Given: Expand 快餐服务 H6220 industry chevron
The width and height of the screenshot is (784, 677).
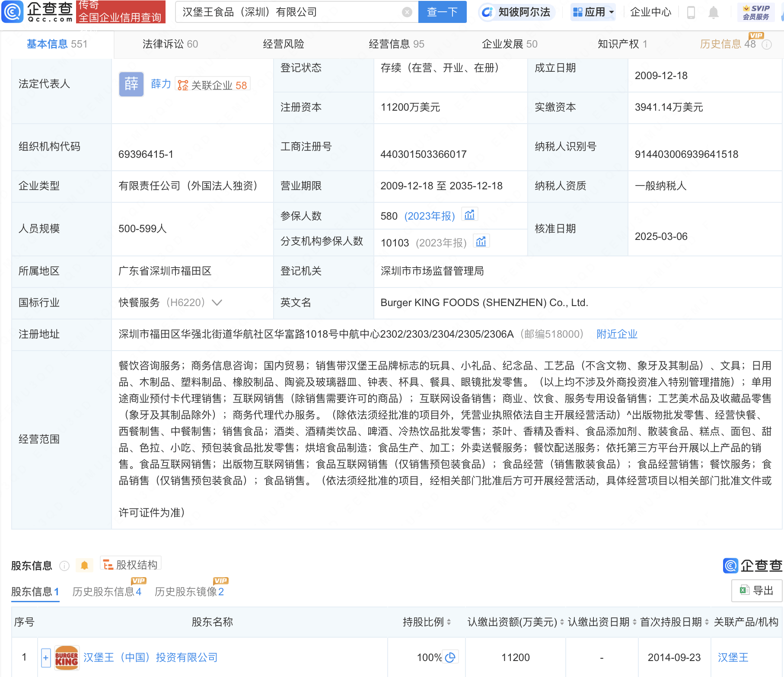Looking at the screenshot, I should pyautogui.click(x=217, y=302).
